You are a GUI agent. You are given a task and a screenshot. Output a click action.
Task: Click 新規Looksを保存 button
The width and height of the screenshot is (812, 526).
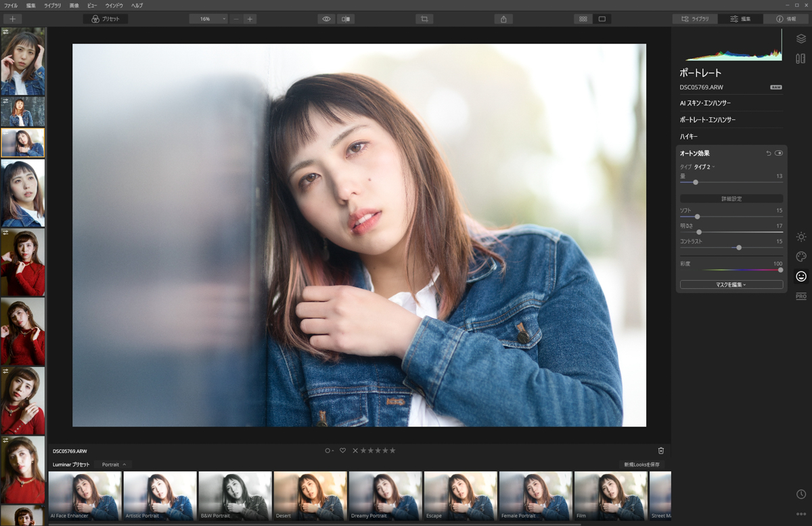click(x=641, y=464)
